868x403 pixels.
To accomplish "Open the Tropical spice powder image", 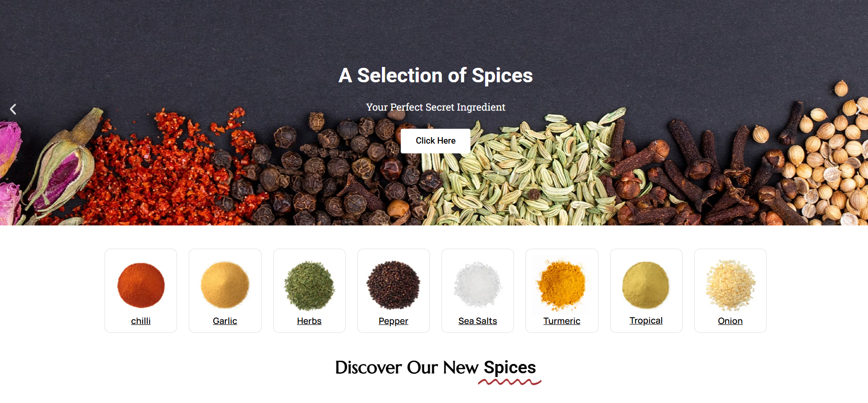I will [x=646, y=285].
